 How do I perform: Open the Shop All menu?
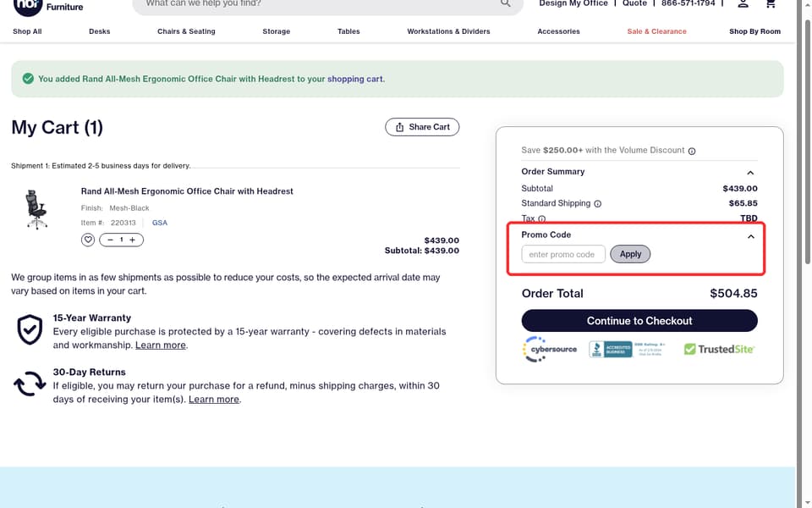tap(27, 31)
